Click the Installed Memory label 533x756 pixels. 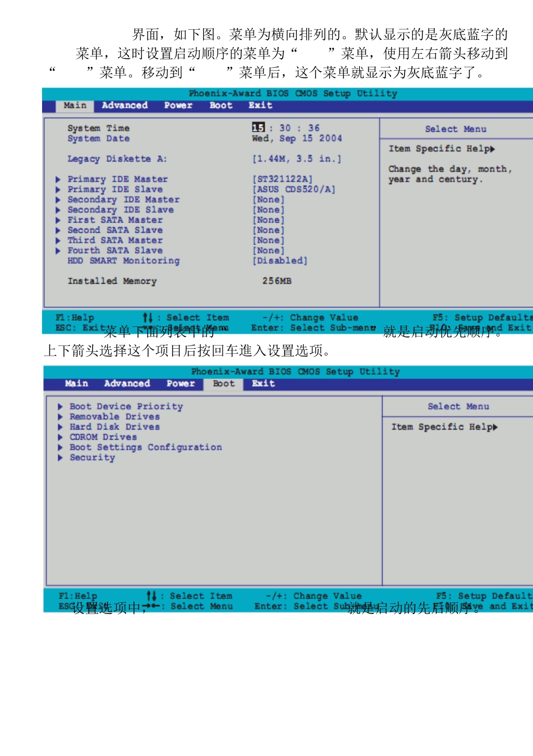pyautogui.click(x=112, y=281)
